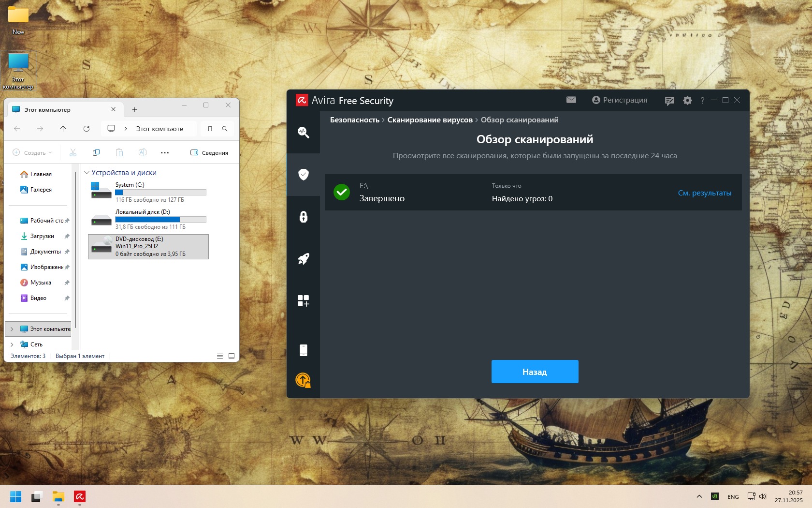Screen dimensions: 812x508
Task: Expand Этот компьютер in navigation tree
Action: (x=12, y=329)
